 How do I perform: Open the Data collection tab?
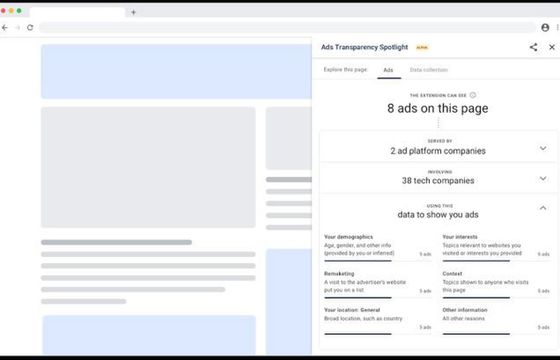(429, 70)
